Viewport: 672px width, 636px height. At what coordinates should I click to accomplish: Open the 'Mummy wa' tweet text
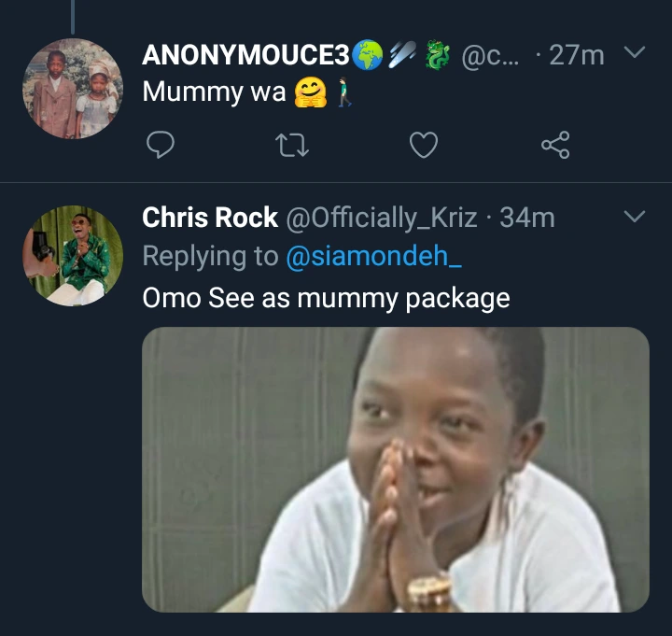(214, 94)
